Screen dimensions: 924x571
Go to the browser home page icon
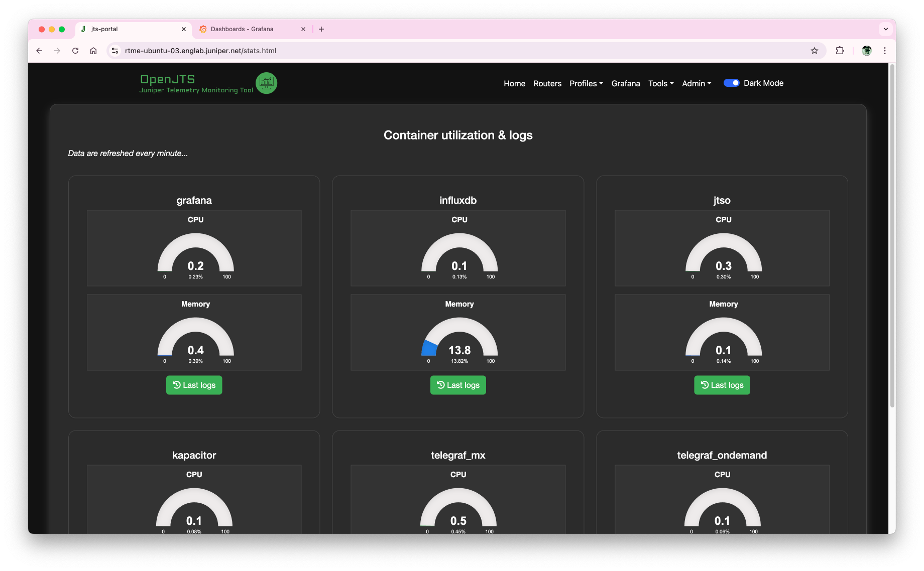93,51
